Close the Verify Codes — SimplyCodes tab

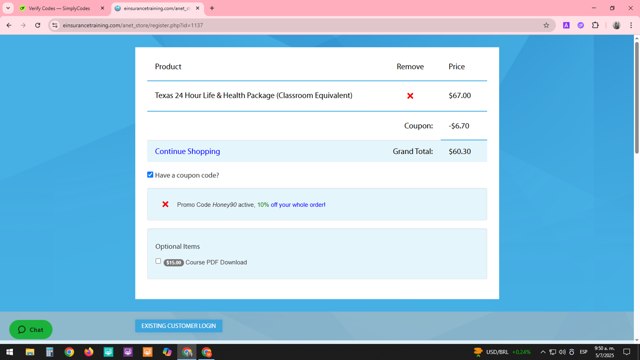pyautogui.click(x=102, y=8)
